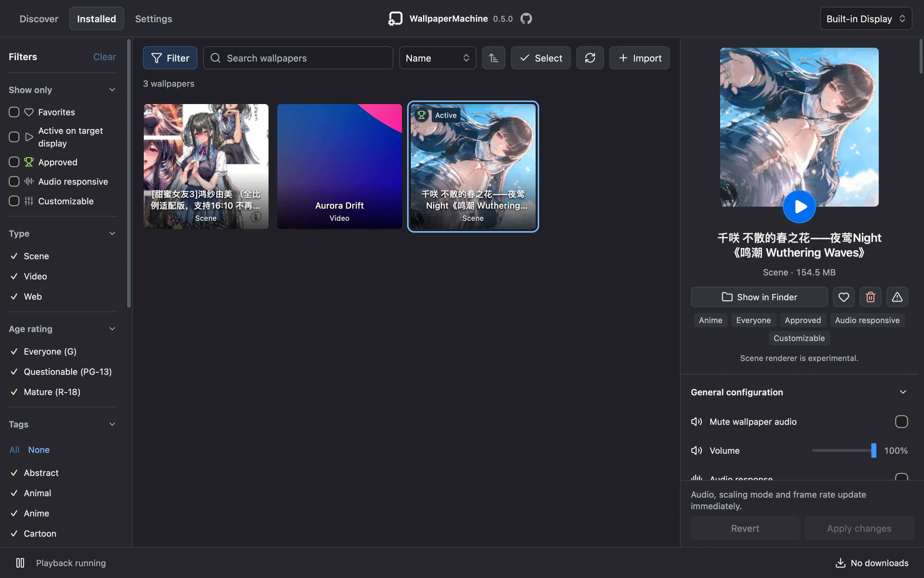The image size is (924, 578).
Task: Toggle Mute wallpaper audio checkbox
Action: [901, 421]
